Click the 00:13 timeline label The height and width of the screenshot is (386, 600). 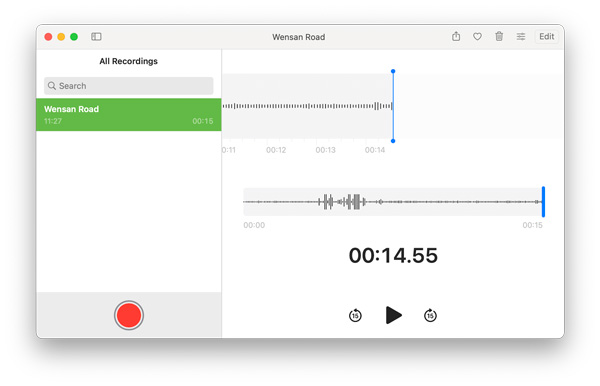tap(325, 150)
